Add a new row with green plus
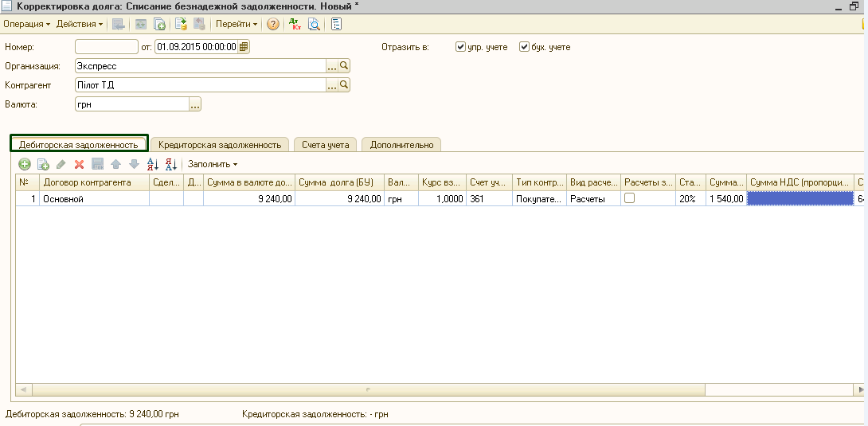868x426 pixels. coord(25,164)
